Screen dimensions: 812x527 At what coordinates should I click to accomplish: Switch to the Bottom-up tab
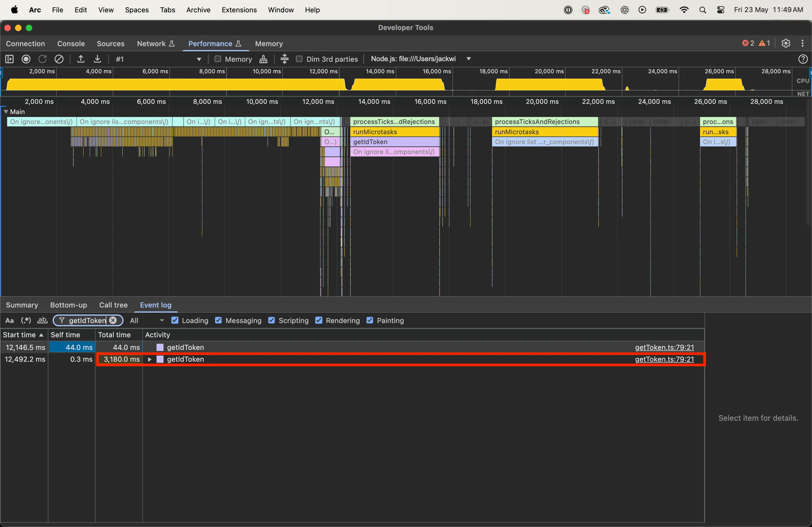tap(68, 305)
